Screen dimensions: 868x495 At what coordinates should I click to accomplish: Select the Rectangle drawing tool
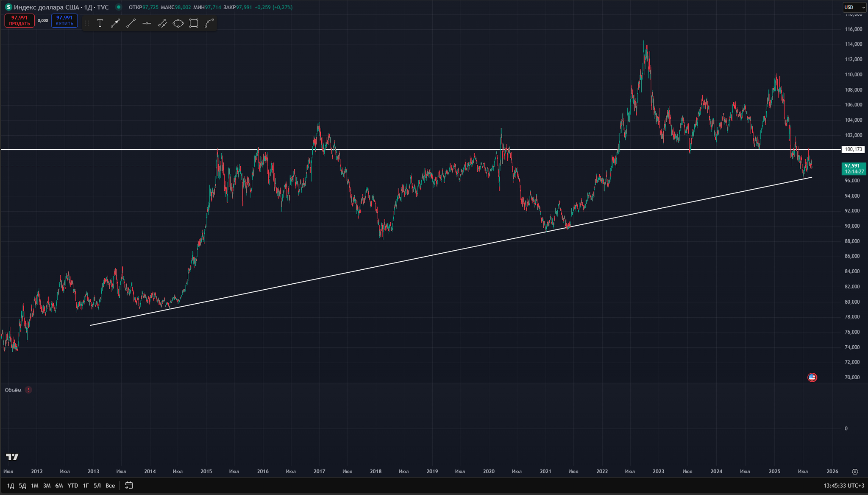[194, 23]
